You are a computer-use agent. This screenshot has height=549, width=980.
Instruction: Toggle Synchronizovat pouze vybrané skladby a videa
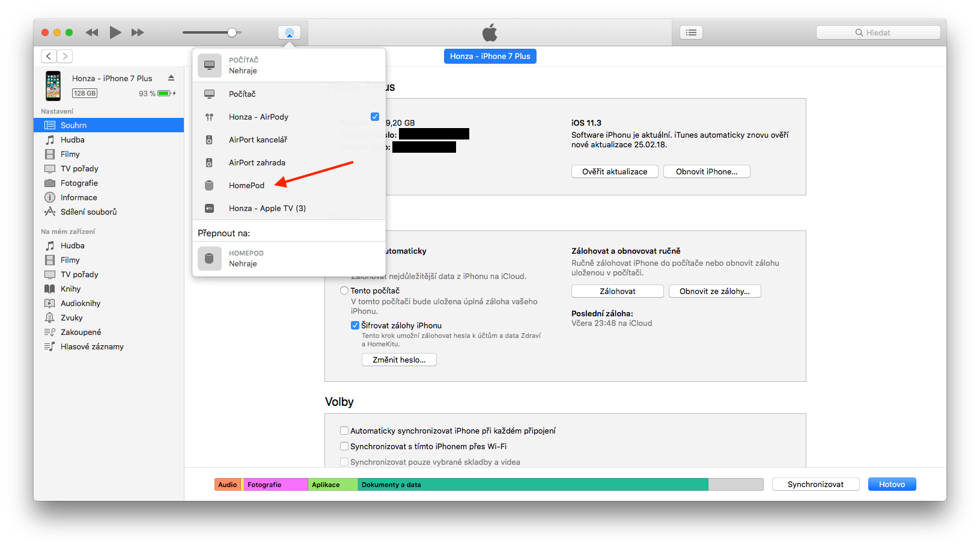point(344,462)
